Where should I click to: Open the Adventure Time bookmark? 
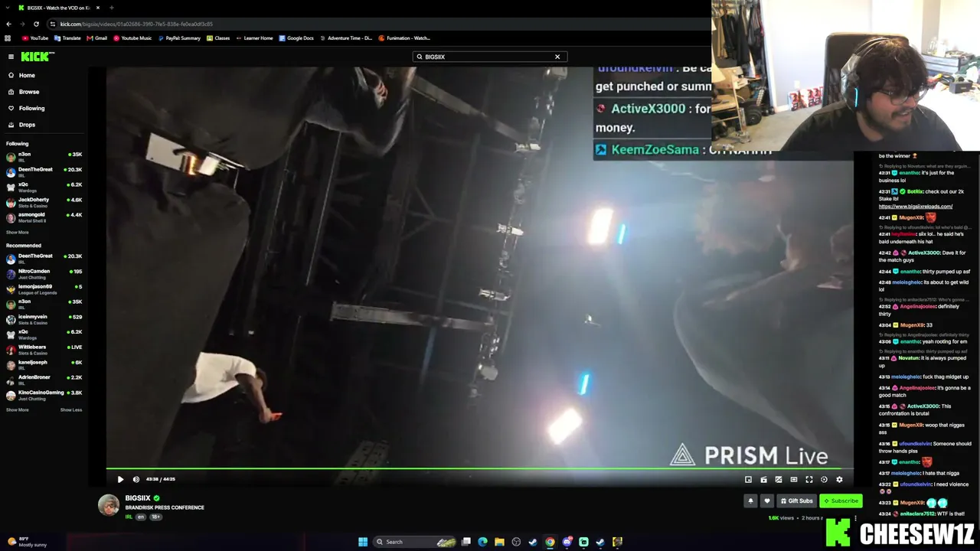point(346,37)
